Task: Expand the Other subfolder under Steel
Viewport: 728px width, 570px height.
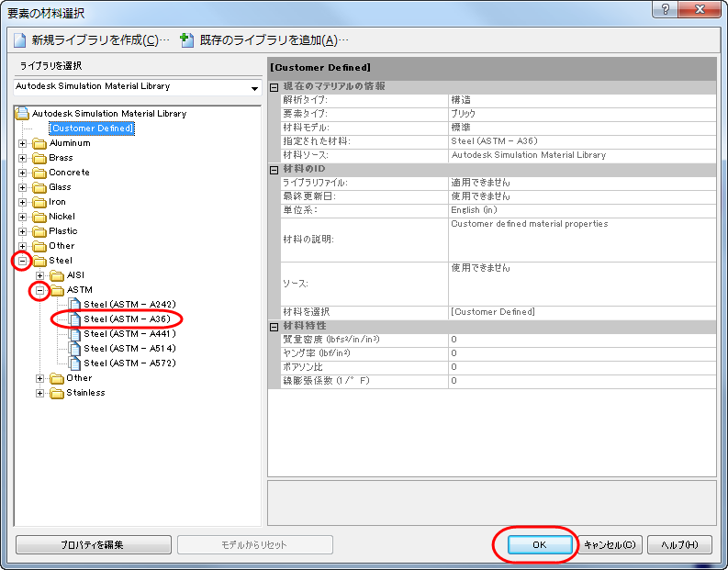Action: point(39,379)
